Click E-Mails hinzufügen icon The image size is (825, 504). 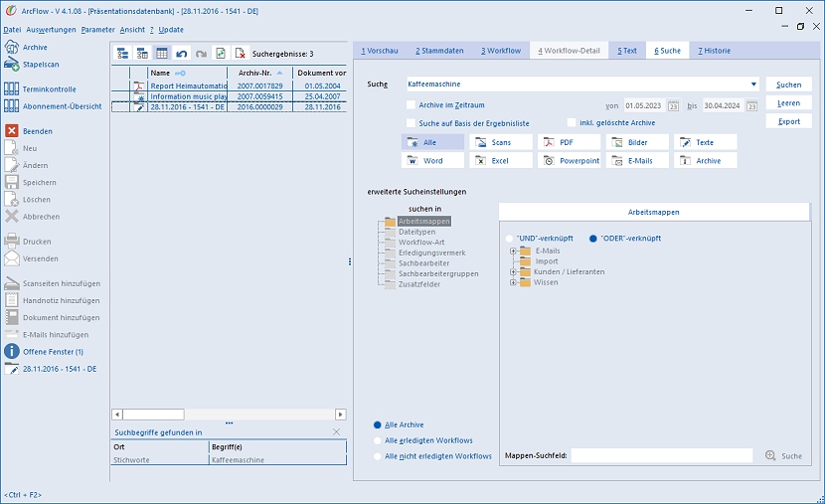pos(12,334)
